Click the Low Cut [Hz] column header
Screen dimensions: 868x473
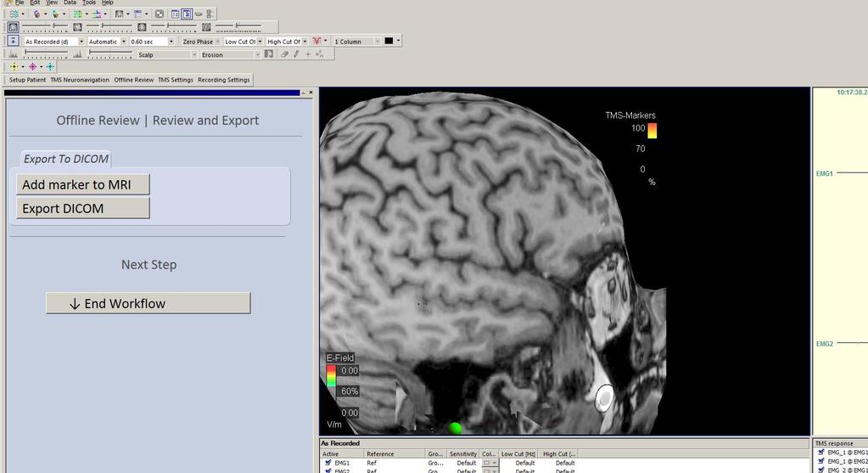(x=519, y=453)
